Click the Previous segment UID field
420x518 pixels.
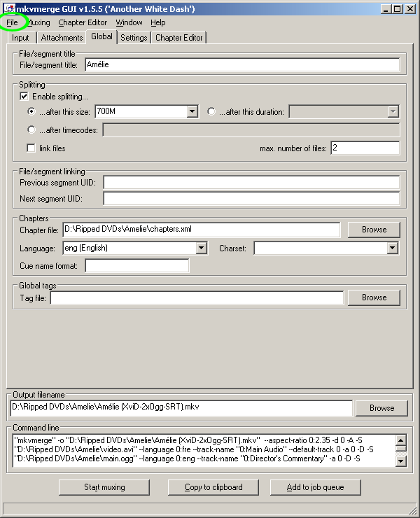[251, 183]
